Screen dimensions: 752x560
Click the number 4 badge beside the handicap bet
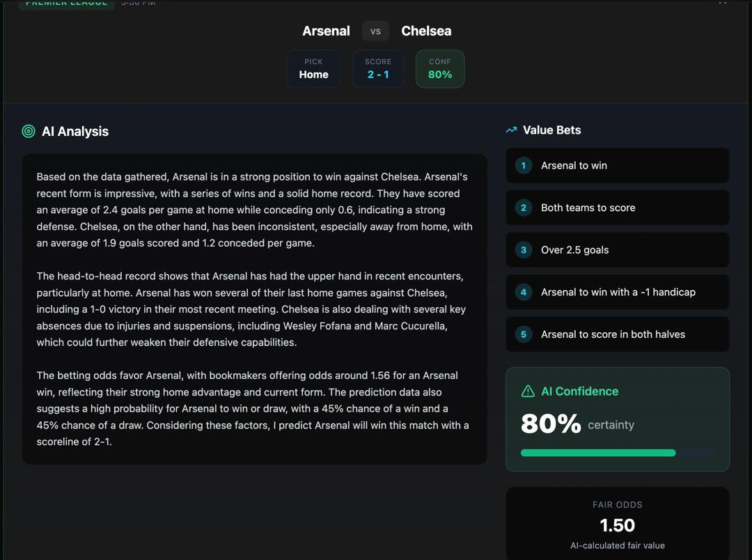click(x=523, y=293)
